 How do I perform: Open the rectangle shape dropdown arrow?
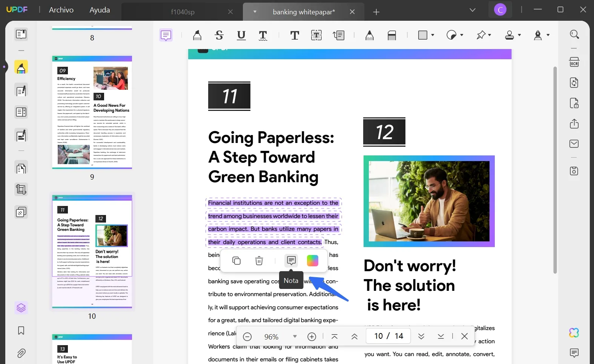(433, 35)
